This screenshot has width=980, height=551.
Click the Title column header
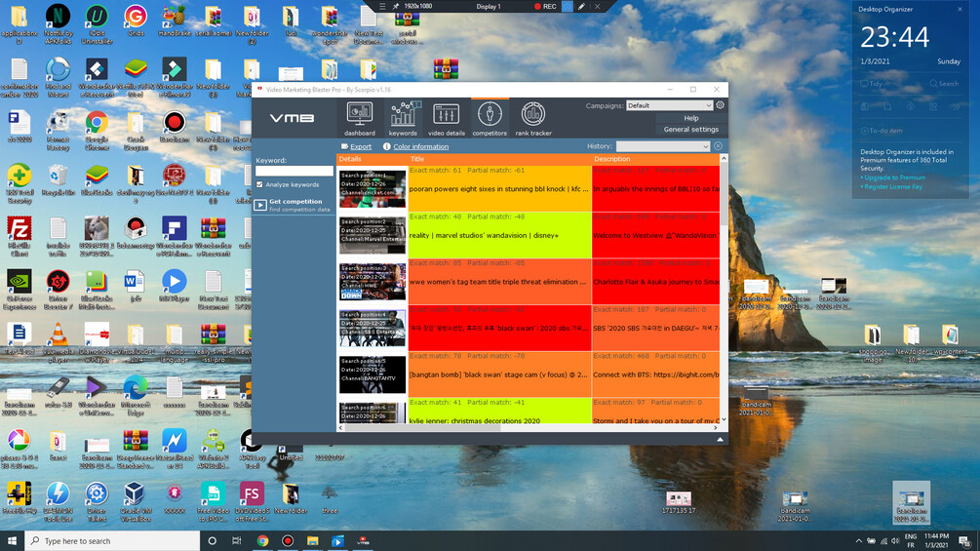coord(499,159)
